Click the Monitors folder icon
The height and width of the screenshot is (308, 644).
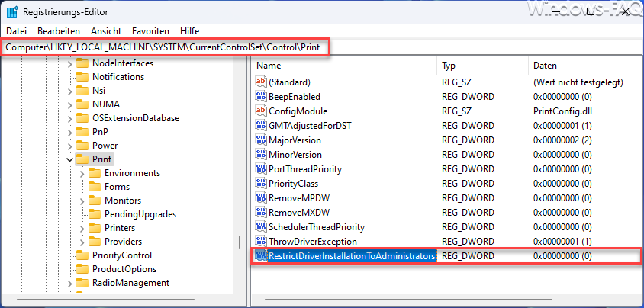(95, 201)
